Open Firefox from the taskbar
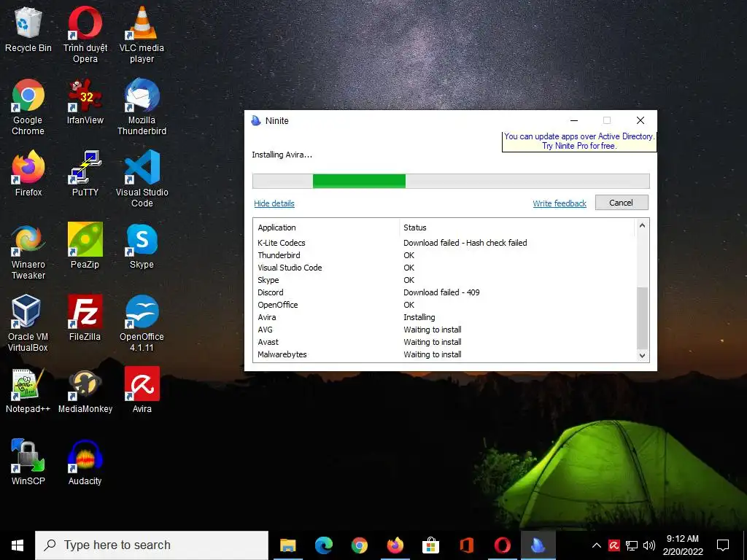 pos(395,545)
